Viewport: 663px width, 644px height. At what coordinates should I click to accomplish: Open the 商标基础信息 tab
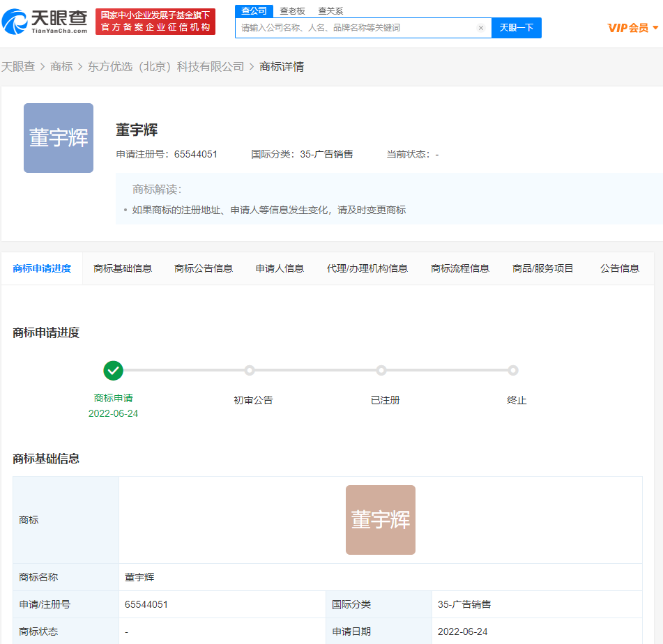pos(123,268)
